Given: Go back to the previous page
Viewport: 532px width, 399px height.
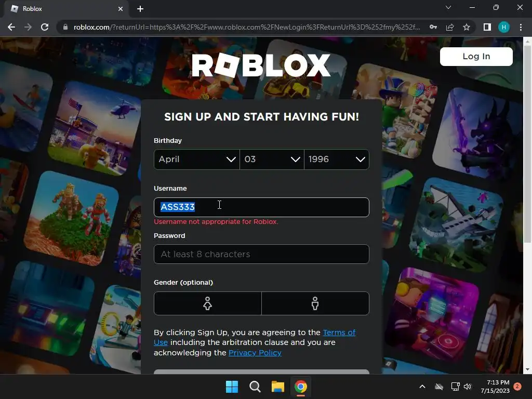Looking at the screenshot, I should [11, 27].
